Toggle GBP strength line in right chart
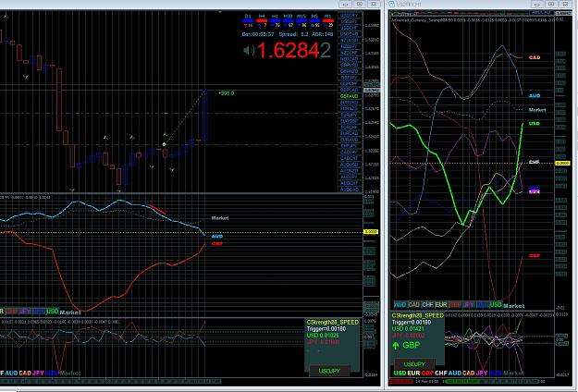This screenshot has height=392, width=578. point(455,305)
